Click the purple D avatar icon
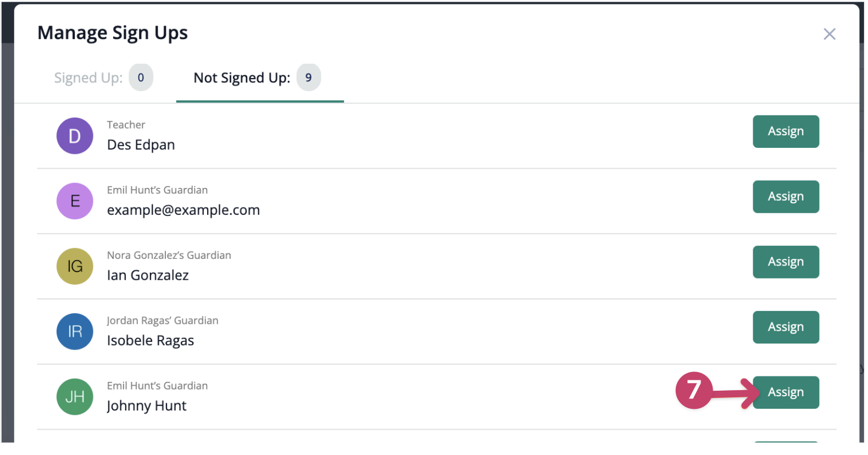This screenshot has height=455, width=868. 75,136
